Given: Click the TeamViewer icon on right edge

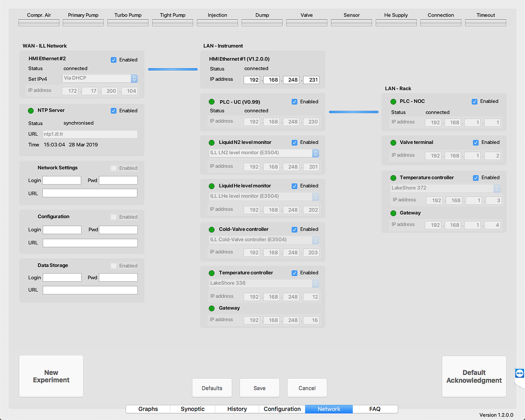Looking at the screenshot, I should click(x=519, y=373).
